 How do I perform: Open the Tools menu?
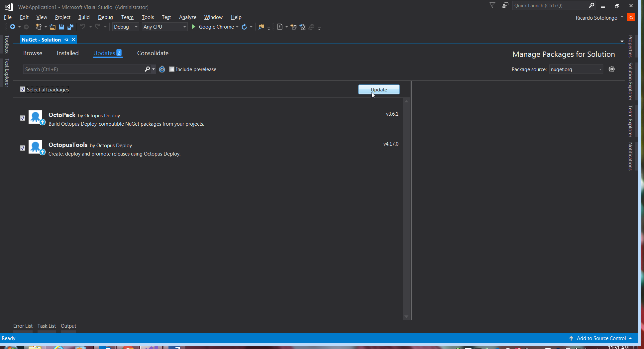pyautogui.click(x=148, y=17)
